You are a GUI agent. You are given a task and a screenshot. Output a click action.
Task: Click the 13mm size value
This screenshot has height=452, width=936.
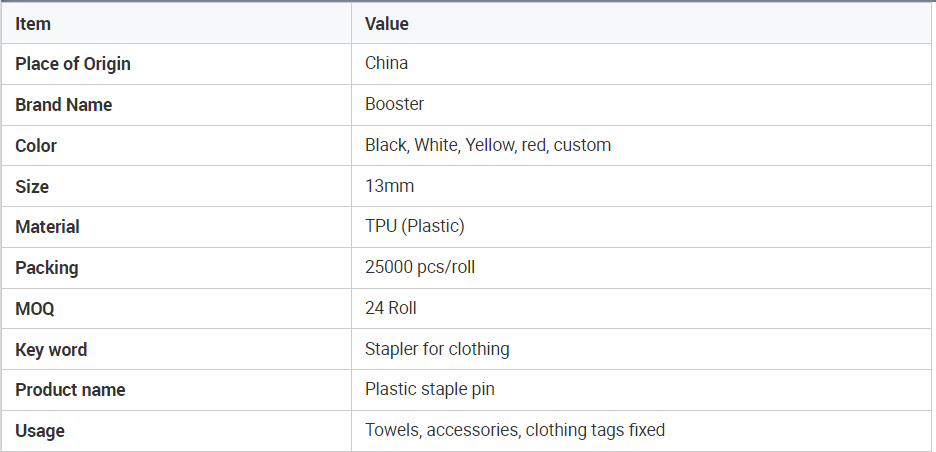(389, 186)
